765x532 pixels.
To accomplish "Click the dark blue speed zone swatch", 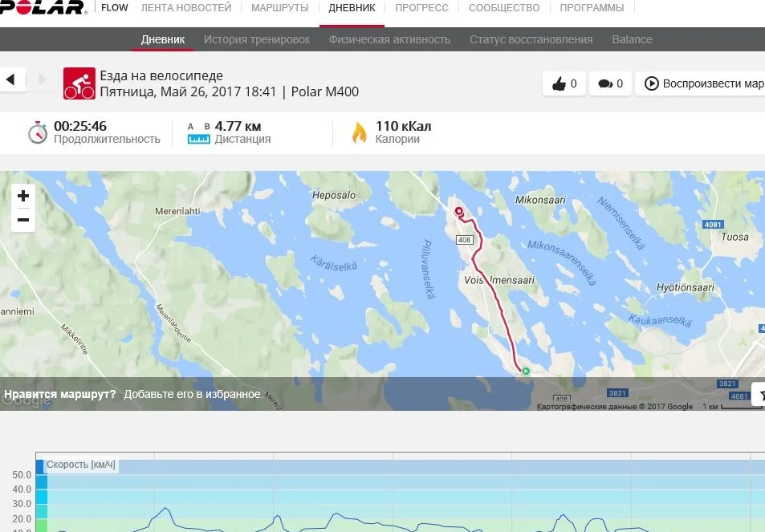I will click(x=41, y=467).
